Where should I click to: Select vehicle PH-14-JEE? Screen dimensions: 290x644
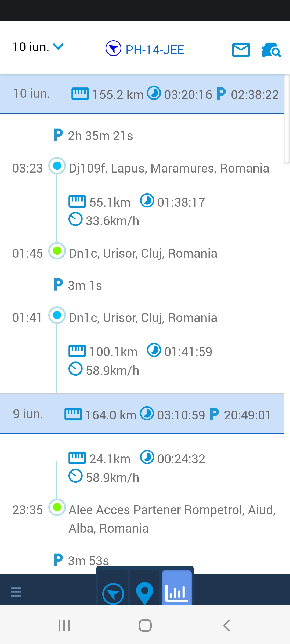(155, 50)
